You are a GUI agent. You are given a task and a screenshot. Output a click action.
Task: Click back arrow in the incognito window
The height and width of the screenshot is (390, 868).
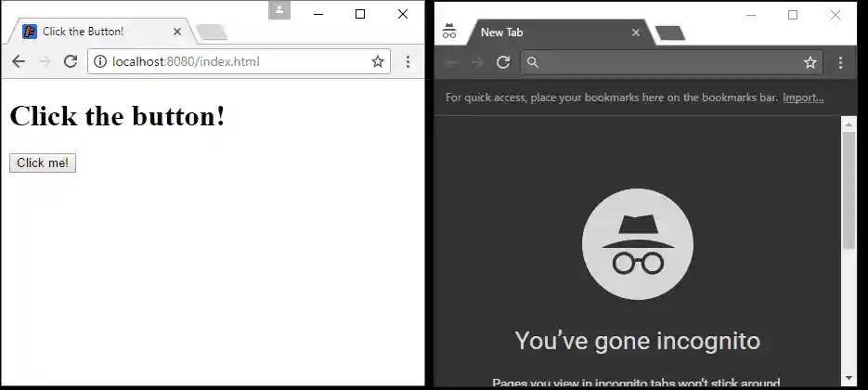[x=451, y=62]
